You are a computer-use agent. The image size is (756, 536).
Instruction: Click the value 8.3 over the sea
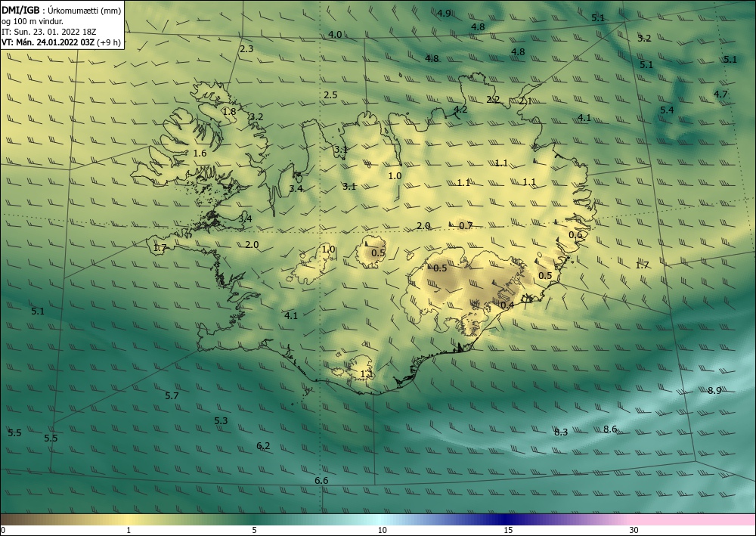click(x=561, y=432)
